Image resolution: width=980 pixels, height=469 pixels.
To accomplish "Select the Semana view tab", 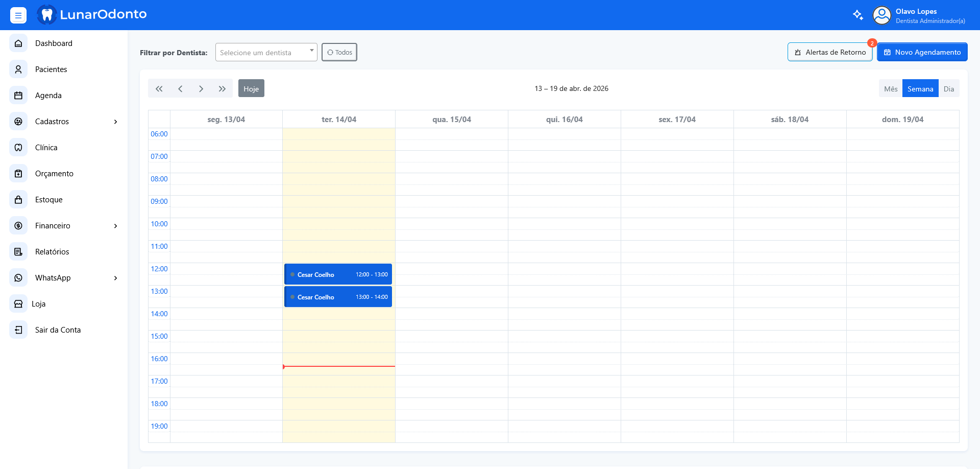I will 920,89.
